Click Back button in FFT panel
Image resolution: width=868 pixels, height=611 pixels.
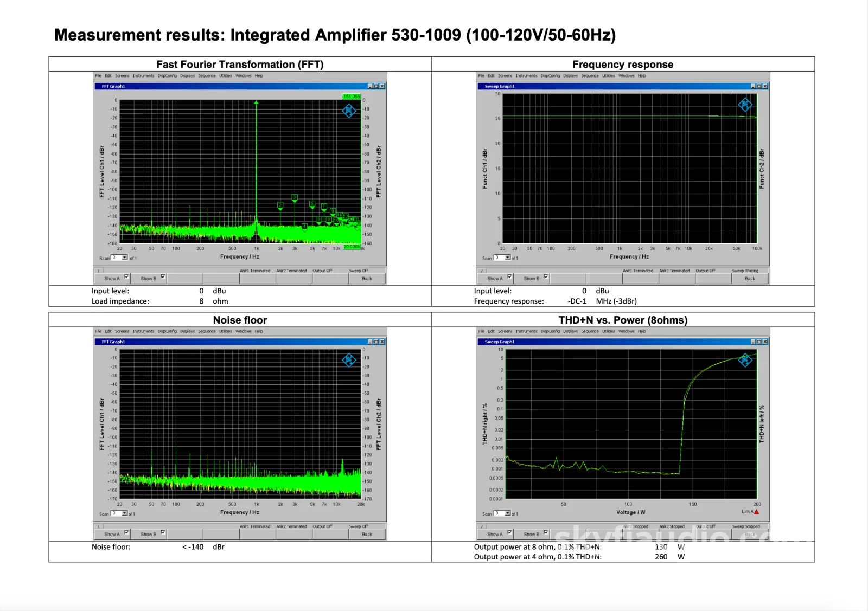click(367, 279)
